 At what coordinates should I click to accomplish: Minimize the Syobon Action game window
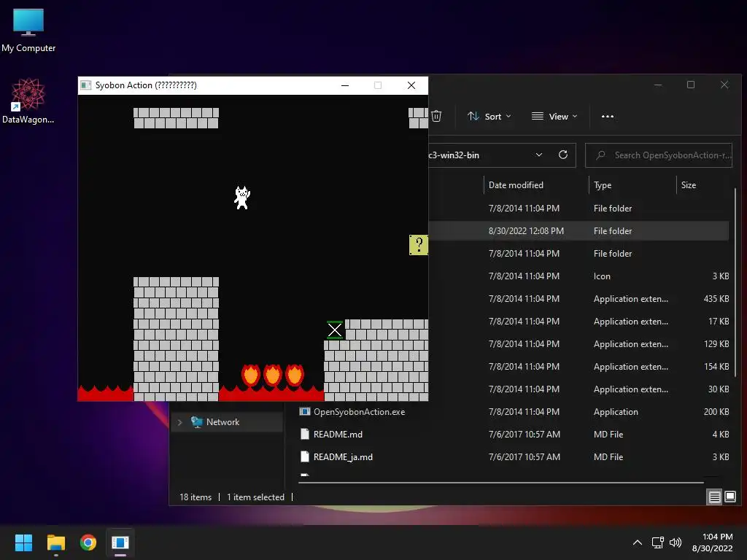pos(345,85)
